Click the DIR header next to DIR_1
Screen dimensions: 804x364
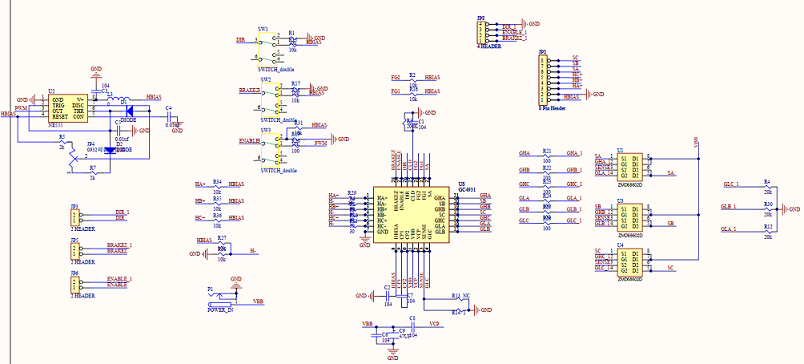pyautogui.click(x=74, y=217)
